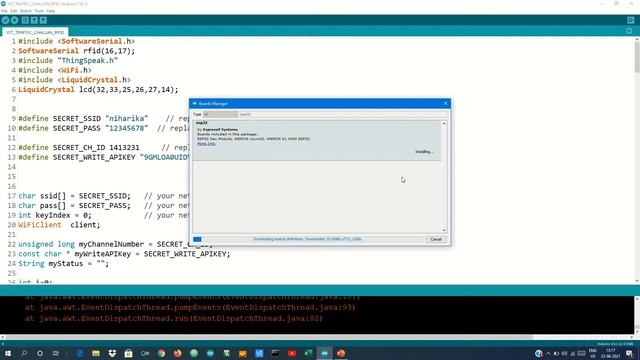The height and width of the screenshot is (360, 640).
Task: Click the LiquidCrystal lcd declaration on line 6
Action: coord(98,89)
